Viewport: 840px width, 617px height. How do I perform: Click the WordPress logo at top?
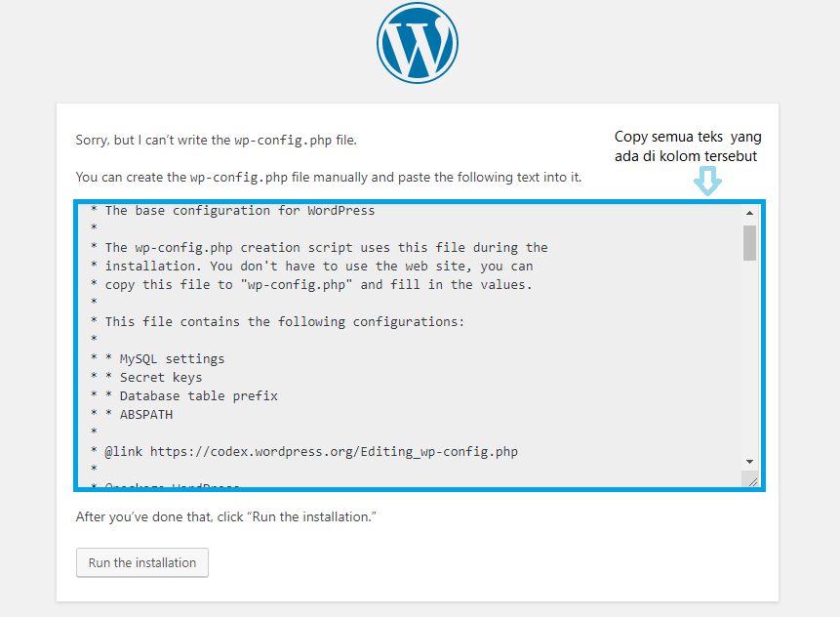[x=418, y=43]
